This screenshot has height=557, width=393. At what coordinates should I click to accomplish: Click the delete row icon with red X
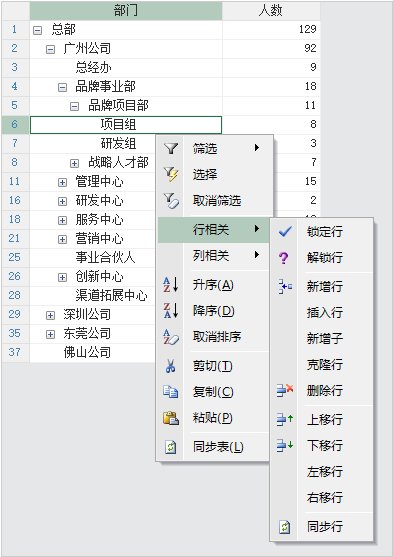tap(285, 390)
